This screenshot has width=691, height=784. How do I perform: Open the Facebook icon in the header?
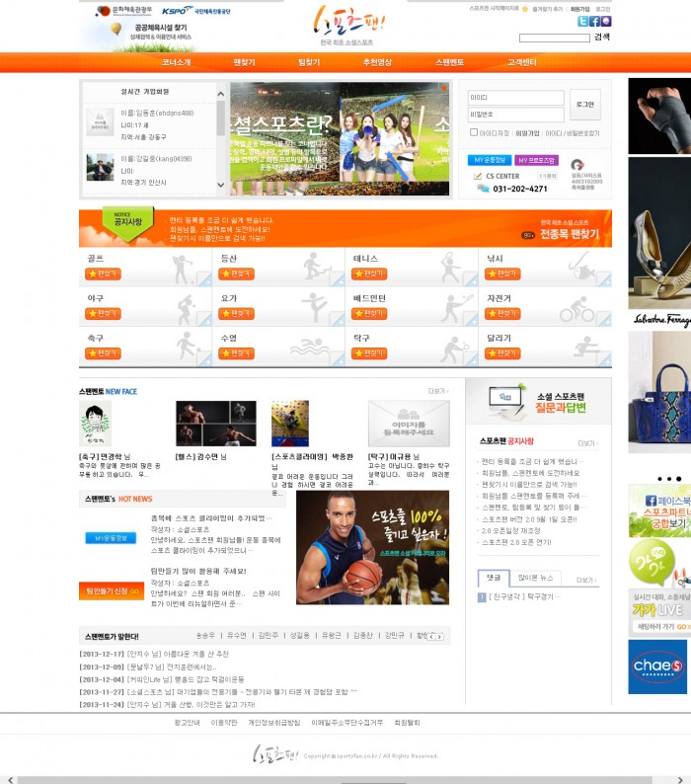[594, 21]
